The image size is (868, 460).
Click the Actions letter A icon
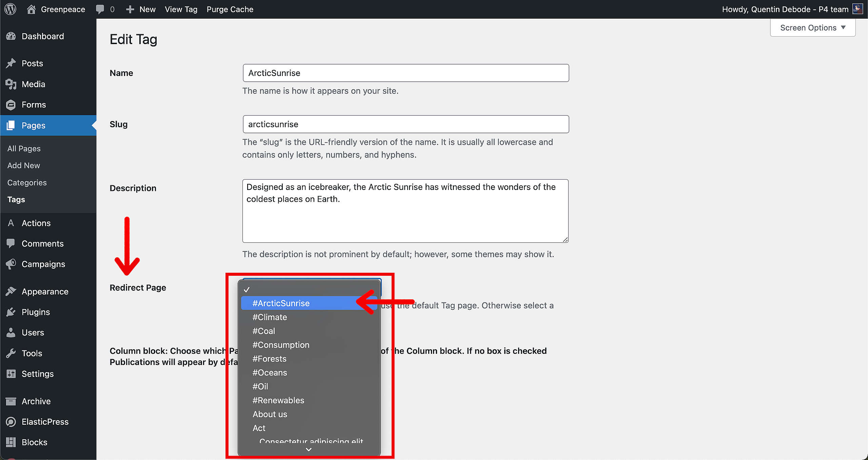[11, 223]
